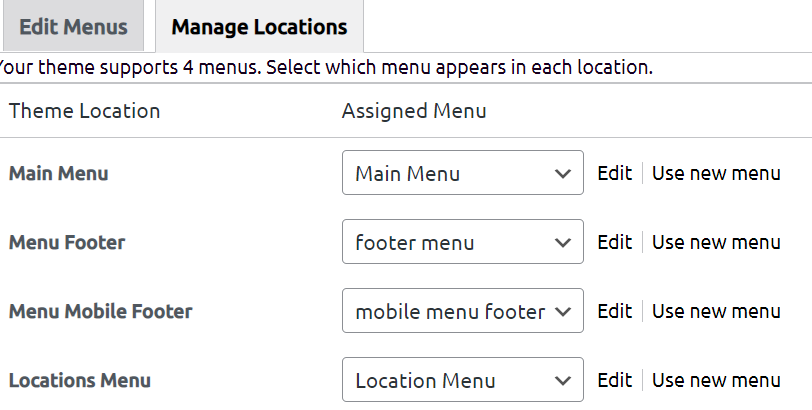Click the Locations Menu theme location label

point(80,380)
